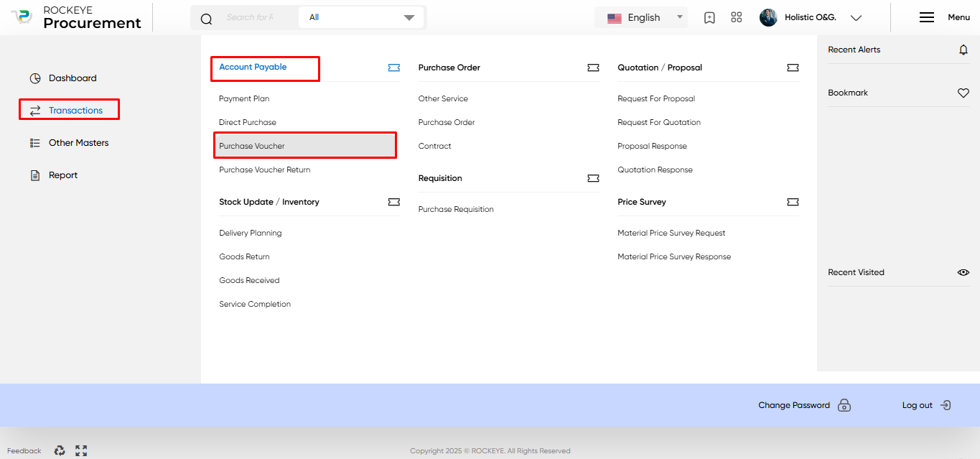Viewport: 980px width, 459px height.
Task: Open Proposal Response
Action: (652, 146)
